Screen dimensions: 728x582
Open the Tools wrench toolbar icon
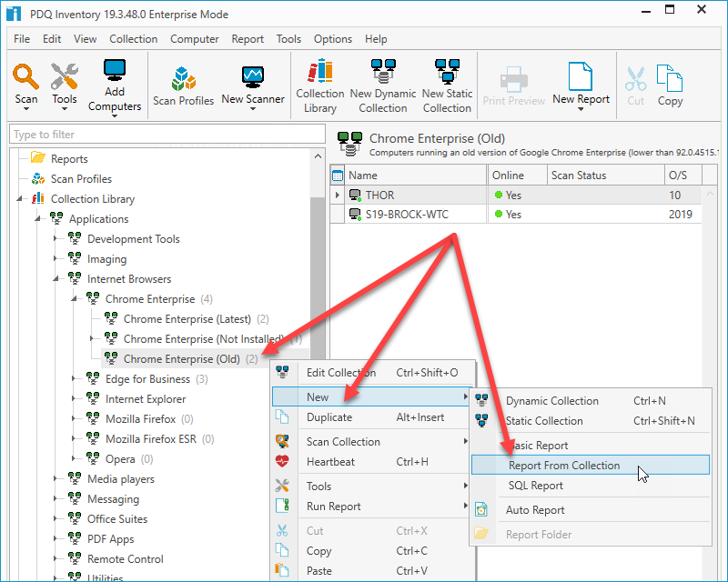coord(64,76)
